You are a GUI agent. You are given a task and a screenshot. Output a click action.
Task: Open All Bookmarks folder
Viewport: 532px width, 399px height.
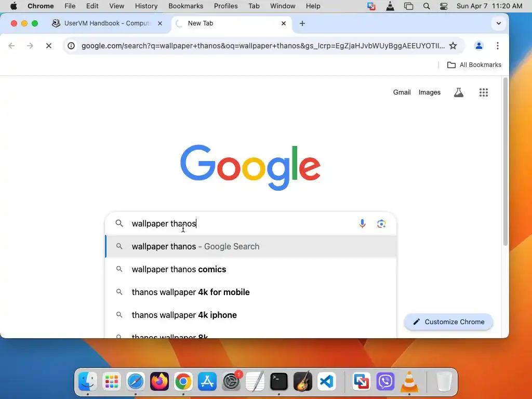(x=474, y=65)
